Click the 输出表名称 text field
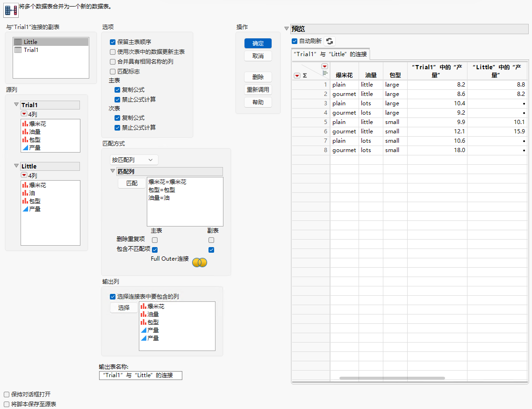Image resolution: width=532 pixels, height=409 pixels. (140, 375)
